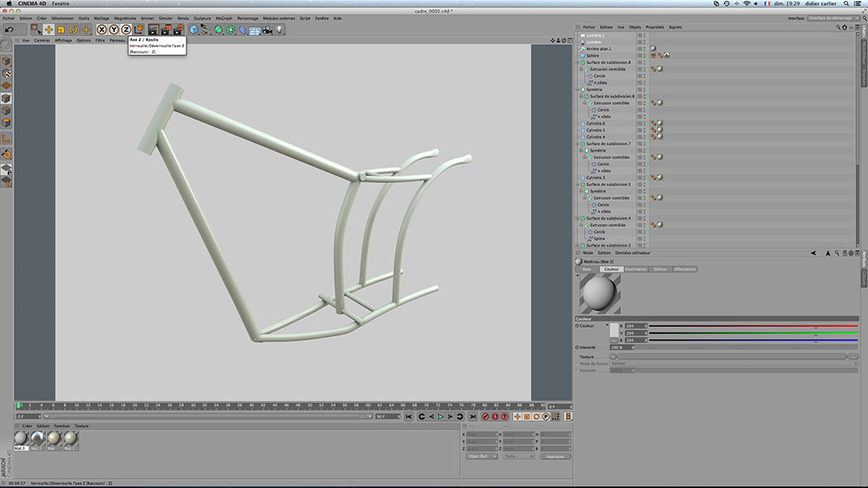Click the Appliquer button
This screenshot has width=868, height=488.
click(x=555, y=457)
